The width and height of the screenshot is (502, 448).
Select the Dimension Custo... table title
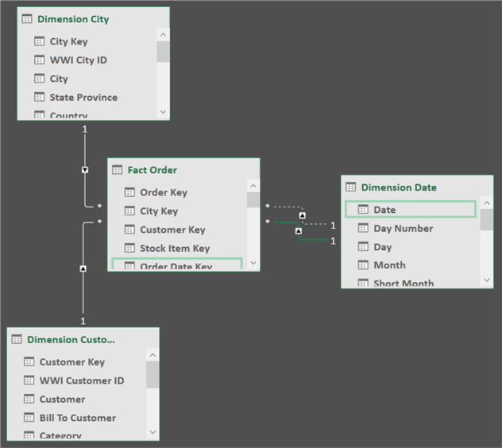71,339
